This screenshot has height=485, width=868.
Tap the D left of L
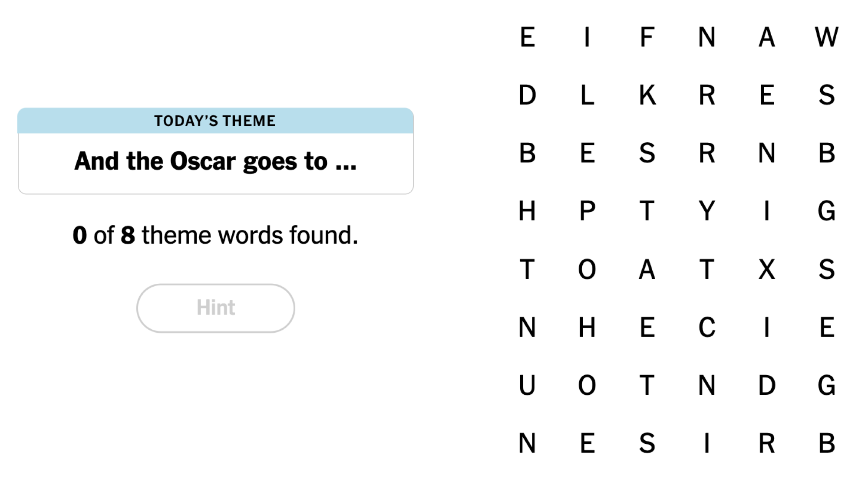pos(527,95)
